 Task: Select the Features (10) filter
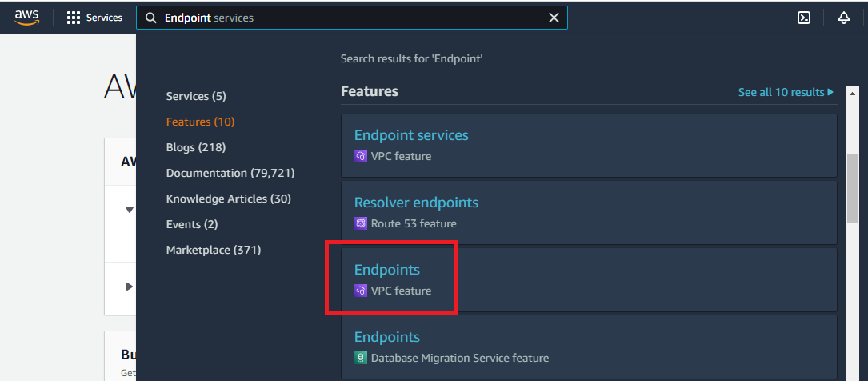[x=200, y=122]
